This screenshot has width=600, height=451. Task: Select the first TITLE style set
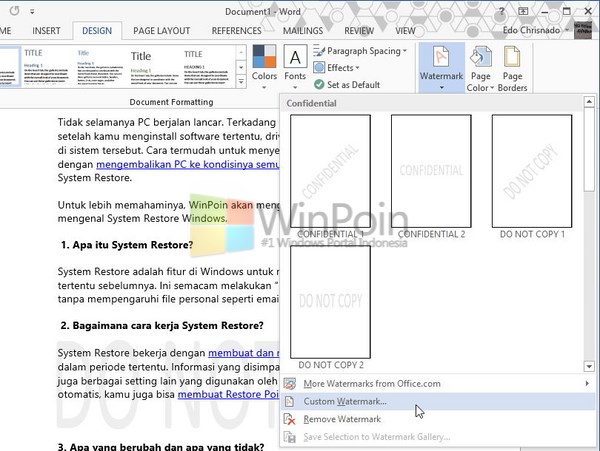click(x=46, y=67)
